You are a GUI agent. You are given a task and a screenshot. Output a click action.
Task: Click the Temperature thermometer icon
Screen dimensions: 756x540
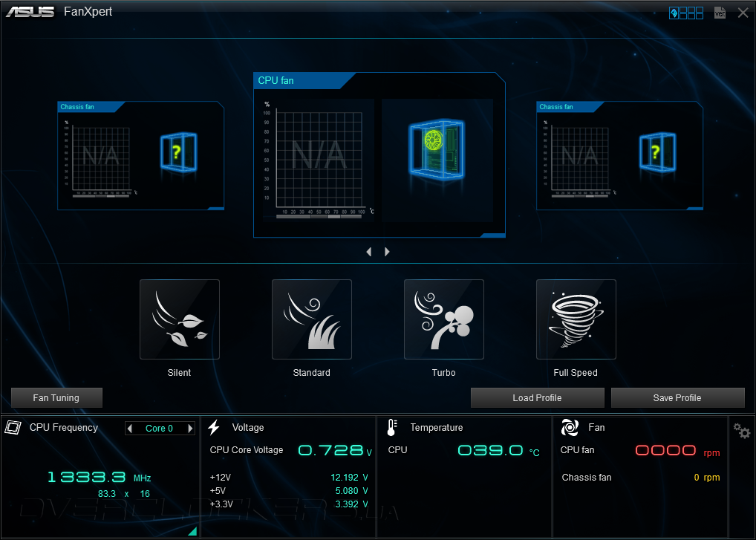(x=392, y=427)
